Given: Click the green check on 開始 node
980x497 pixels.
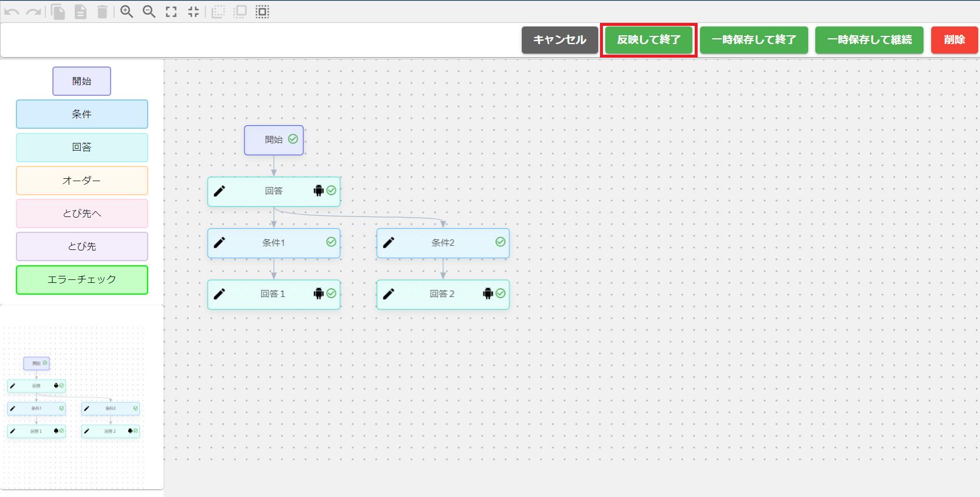Looking at the screenshot, I should tap(293, 139).
